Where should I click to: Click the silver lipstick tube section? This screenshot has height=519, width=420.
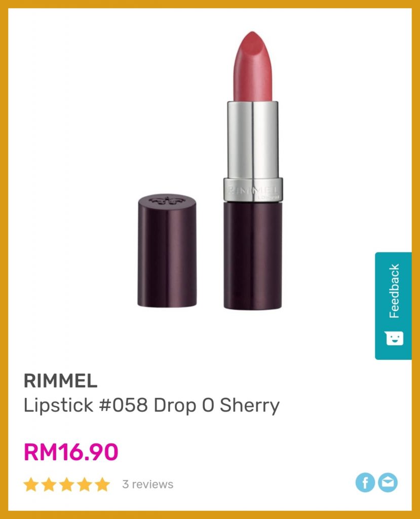tap(252, 140)
